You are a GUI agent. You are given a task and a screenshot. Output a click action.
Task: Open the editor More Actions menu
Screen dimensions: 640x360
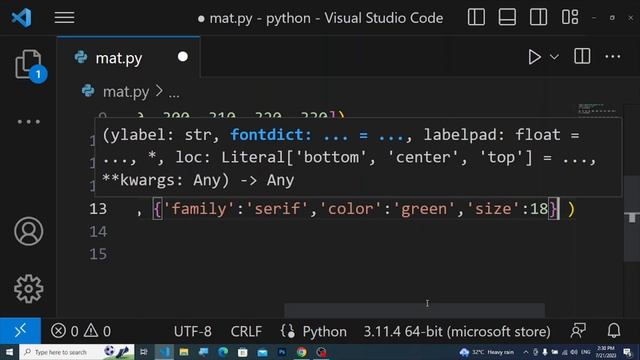pyautogui.click(x=613, y=57)
